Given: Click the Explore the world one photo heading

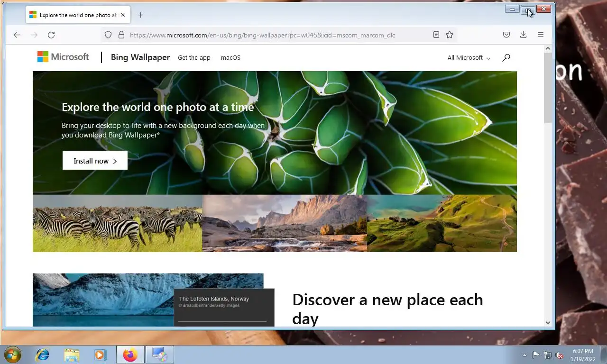Looking at the screenshot, I should point(158,107).
